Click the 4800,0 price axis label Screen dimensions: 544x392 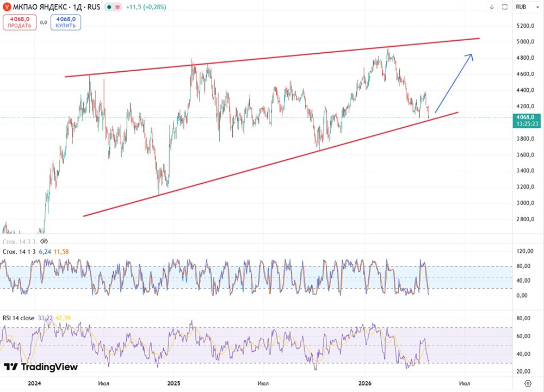525,58
